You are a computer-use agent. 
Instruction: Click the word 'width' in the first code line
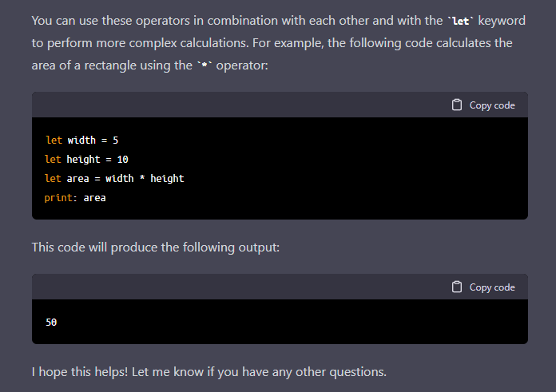pos(82,141)
